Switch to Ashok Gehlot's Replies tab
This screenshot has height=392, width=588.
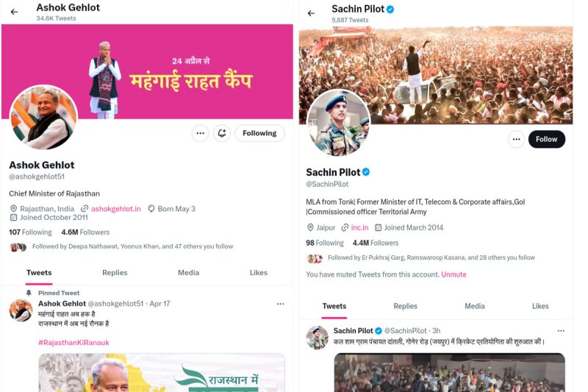coord(115,273)
